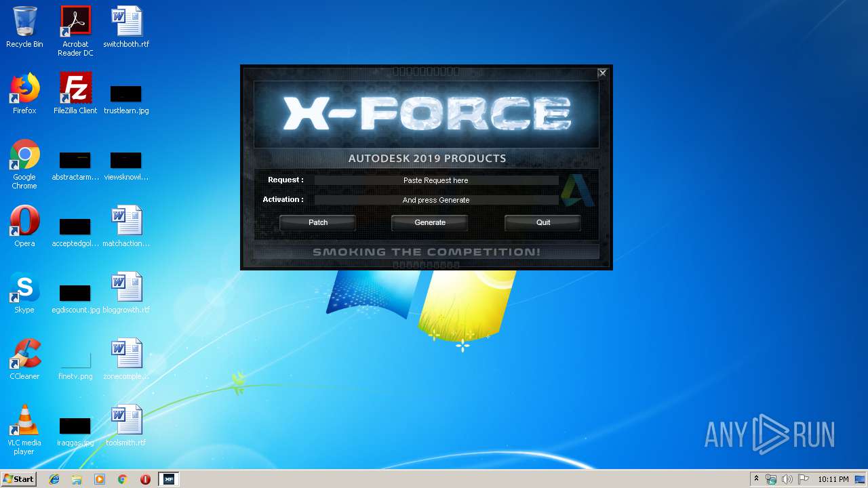
Task: Select the abstractarm image file
Action: 75,165
